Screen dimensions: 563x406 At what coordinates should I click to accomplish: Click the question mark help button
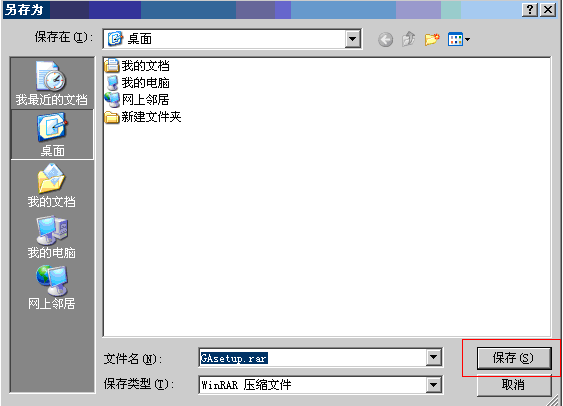tap(530, 10)
